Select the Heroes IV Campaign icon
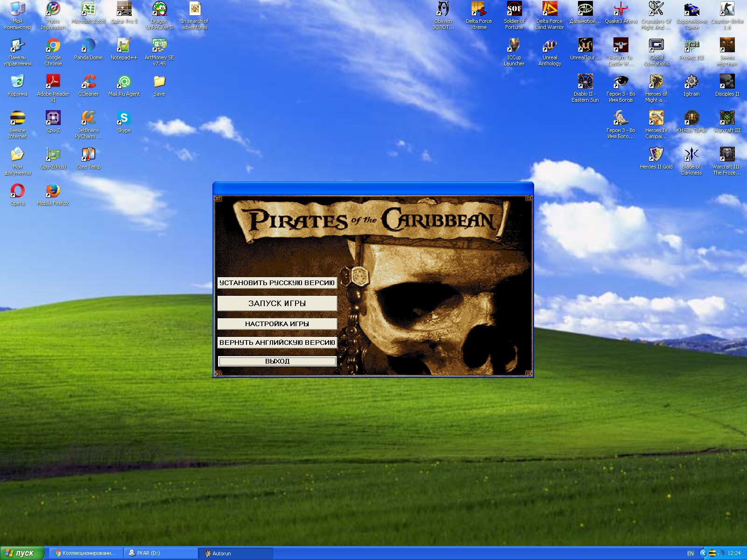The width and height of the screenshot is (747, 560). click(656, 125)
